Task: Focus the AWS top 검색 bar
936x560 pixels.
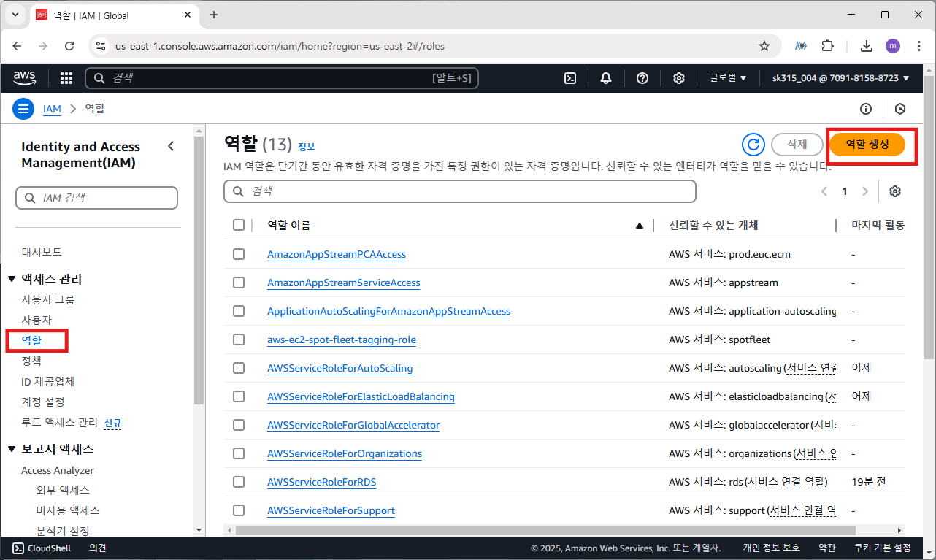Action: (x=282, y=78)
